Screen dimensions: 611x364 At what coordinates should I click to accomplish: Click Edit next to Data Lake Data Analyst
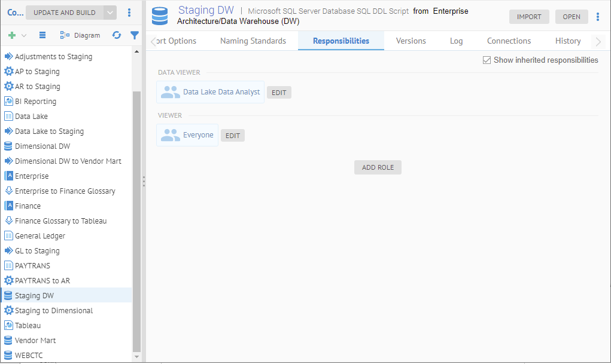(279, 93)
